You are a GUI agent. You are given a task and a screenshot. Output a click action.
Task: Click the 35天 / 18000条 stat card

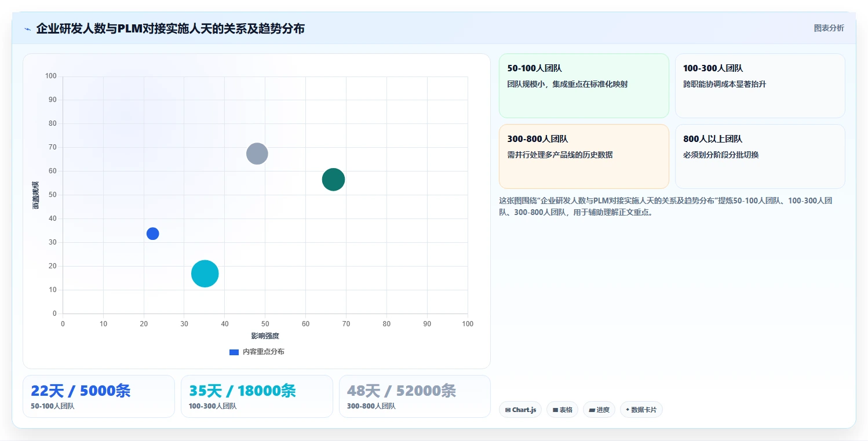(x=257, y=396)
